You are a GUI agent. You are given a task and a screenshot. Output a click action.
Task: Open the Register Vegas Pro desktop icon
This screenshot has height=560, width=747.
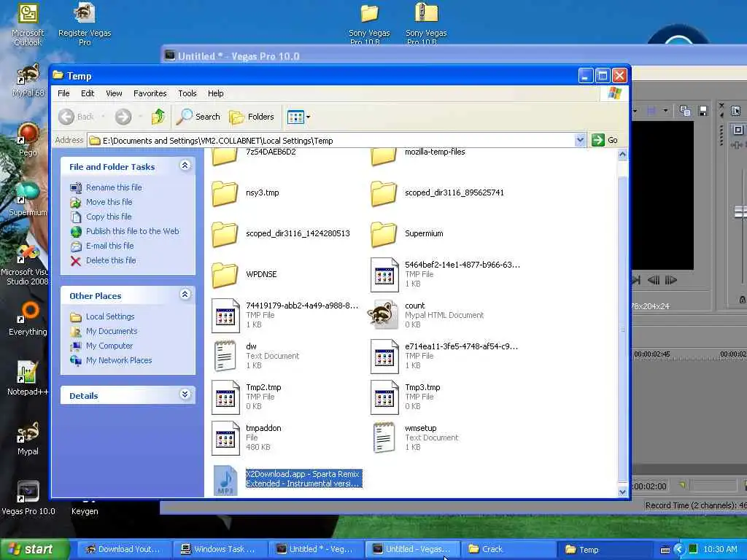pos(85,24)
